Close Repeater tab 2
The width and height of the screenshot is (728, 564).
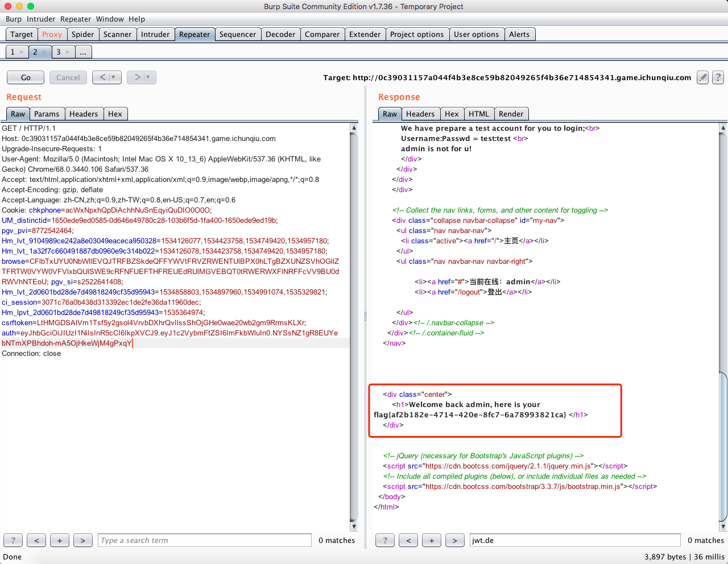tap(44, 52)
